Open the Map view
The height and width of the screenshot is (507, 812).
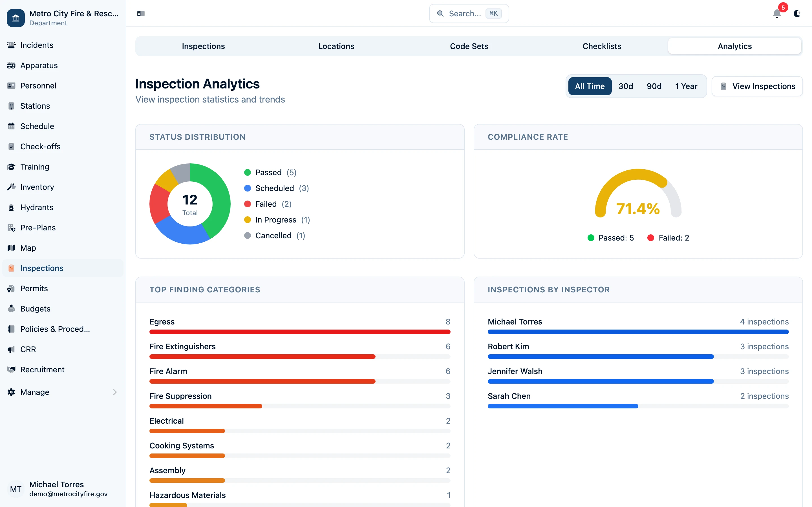28,248
